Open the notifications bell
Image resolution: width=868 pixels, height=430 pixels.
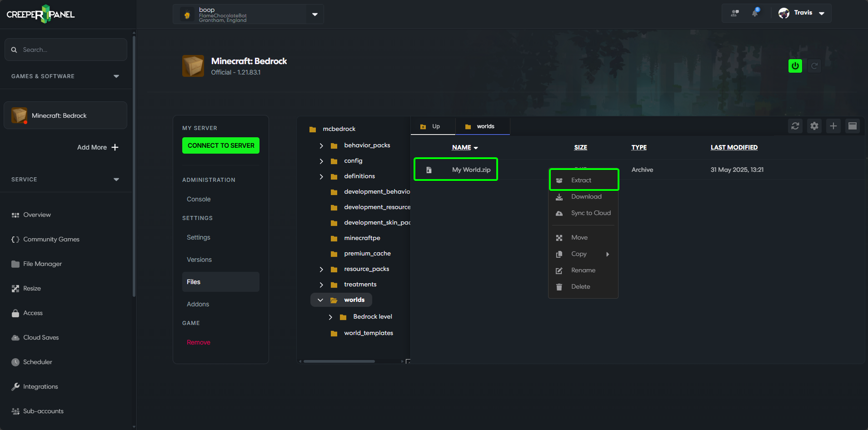[755, 13]
